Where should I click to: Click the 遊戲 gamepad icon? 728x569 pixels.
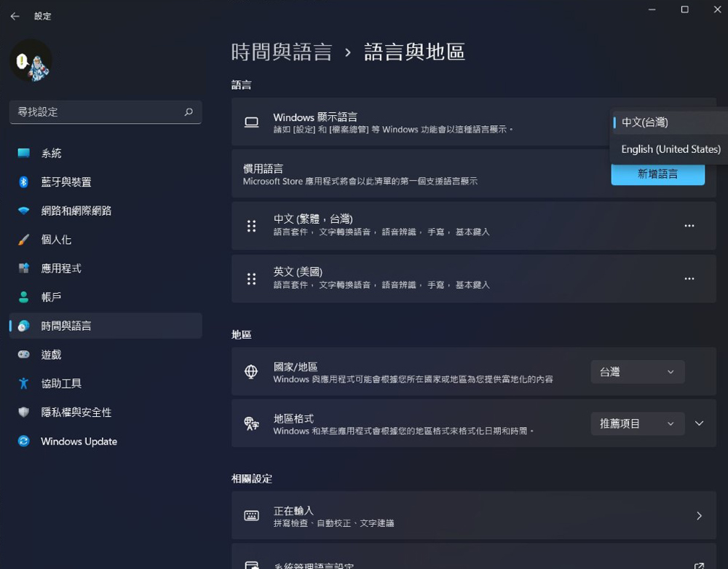click(24, 355)
